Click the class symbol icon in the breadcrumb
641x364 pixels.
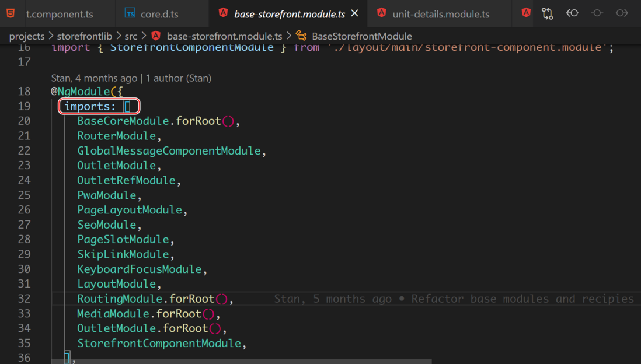coord(301,36)
